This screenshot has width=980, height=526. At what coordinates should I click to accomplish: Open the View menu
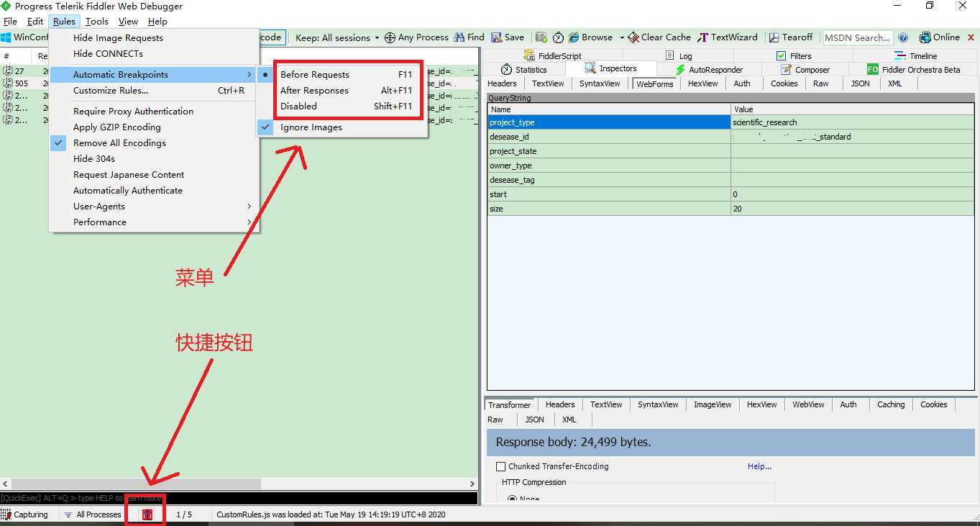click(128, 22)
